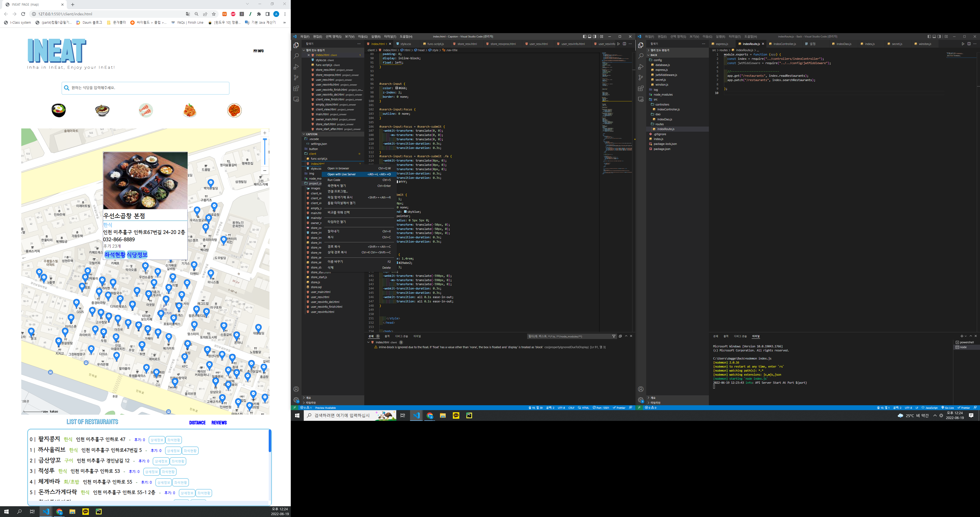Click the bibimbap food category icon
This screenshot has height=517, width=980.
(59, 110)
